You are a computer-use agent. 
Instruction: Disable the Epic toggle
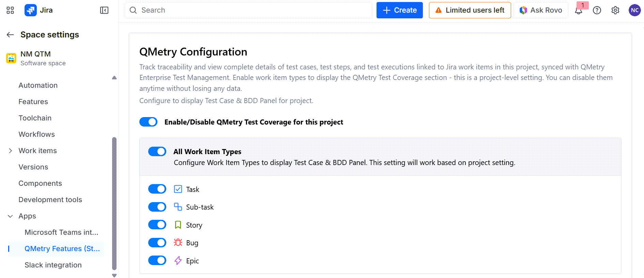[157, 260]
